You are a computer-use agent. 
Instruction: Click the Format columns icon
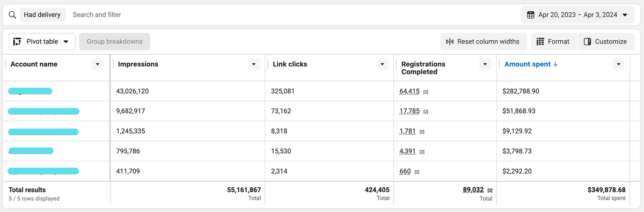(540, 41)
